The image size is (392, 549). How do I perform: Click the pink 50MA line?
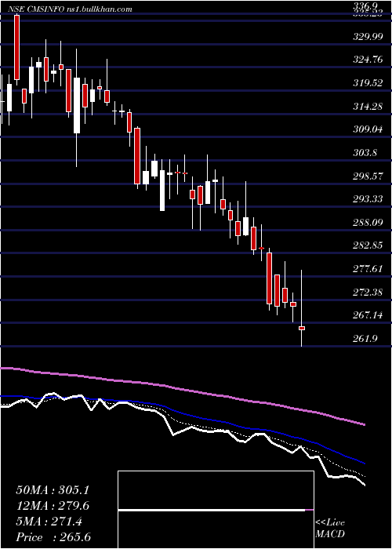tap(182, 390)
